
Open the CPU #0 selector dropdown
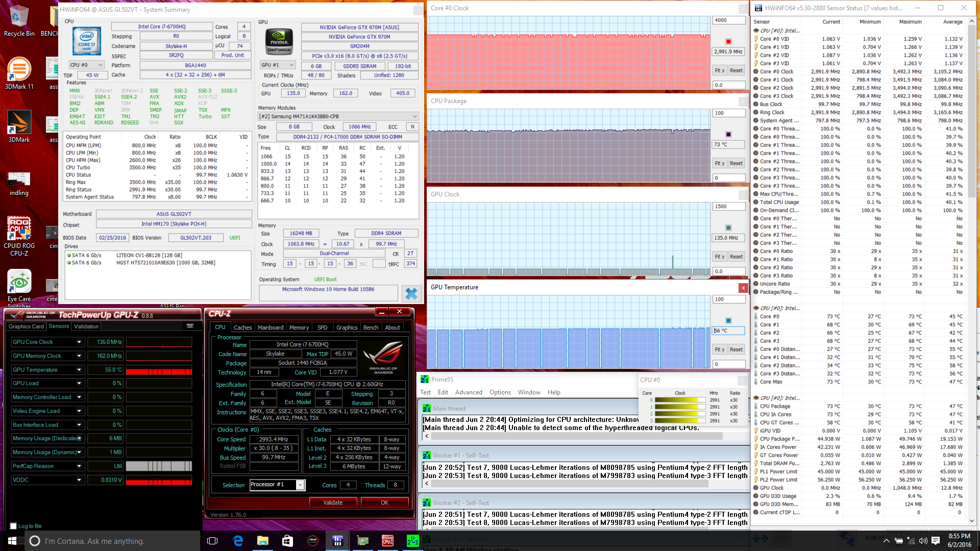tap(87, 65)
